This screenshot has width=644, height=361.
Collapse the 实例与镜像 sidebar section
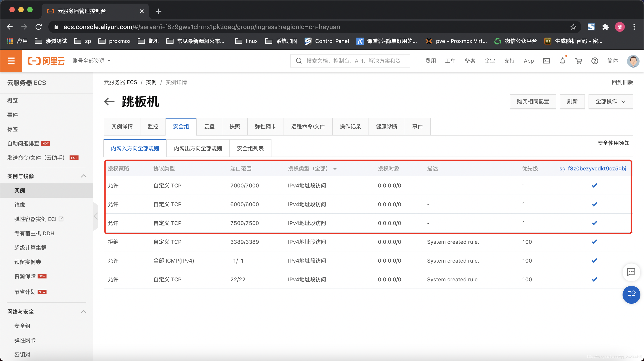pos(83,176)
